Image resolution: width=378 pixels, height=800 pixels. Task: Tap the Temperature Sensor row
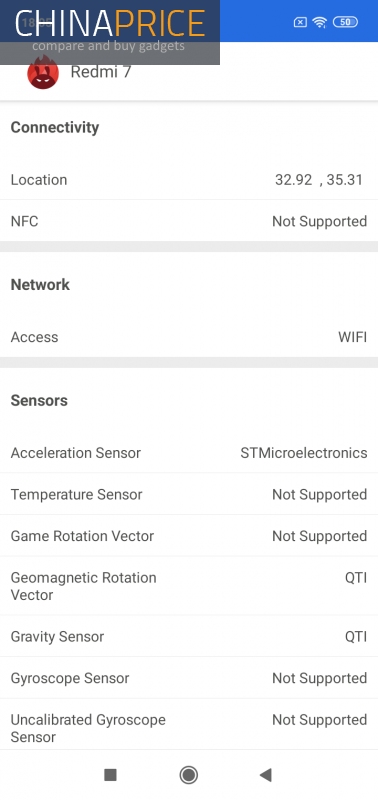(189, 494)
